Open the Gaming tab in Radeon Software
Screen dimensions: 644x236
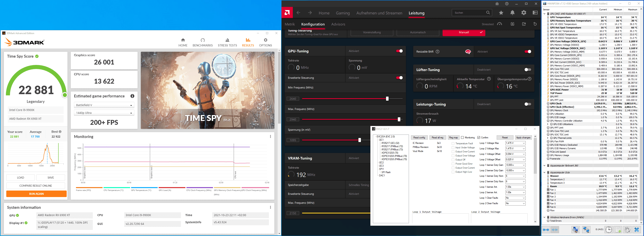[343, 13]
